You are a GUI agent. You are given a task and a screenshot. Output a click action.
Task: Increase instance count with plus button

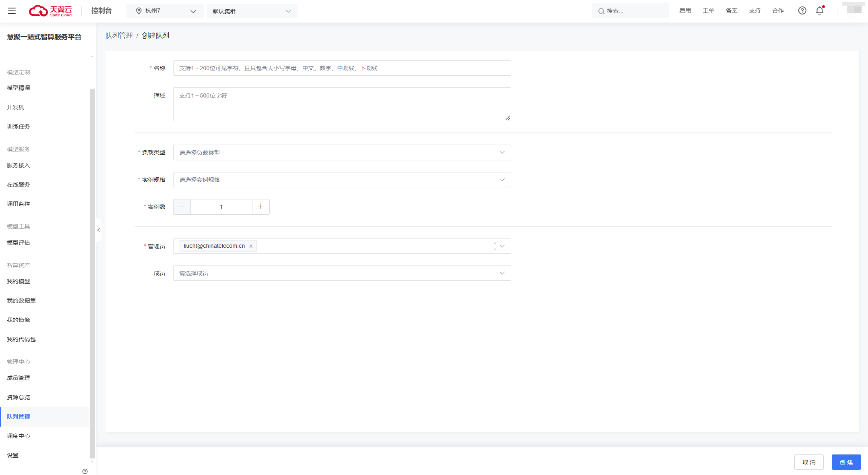[x=261, y=207]
